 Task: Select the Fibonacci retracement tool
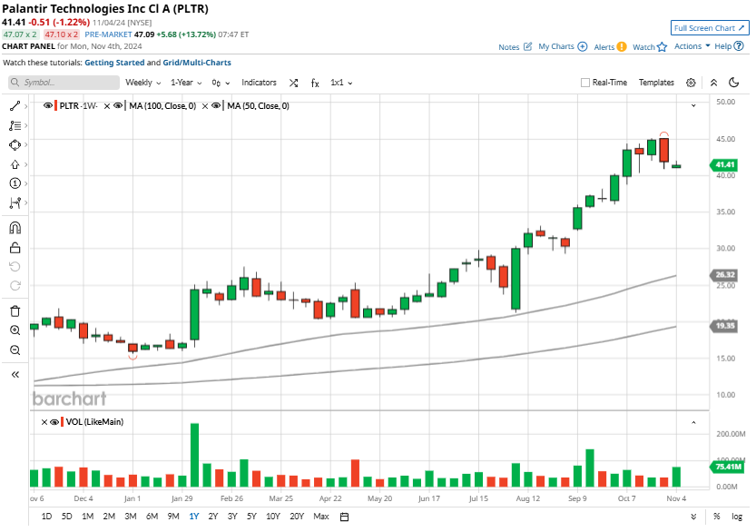click(15, 126)
